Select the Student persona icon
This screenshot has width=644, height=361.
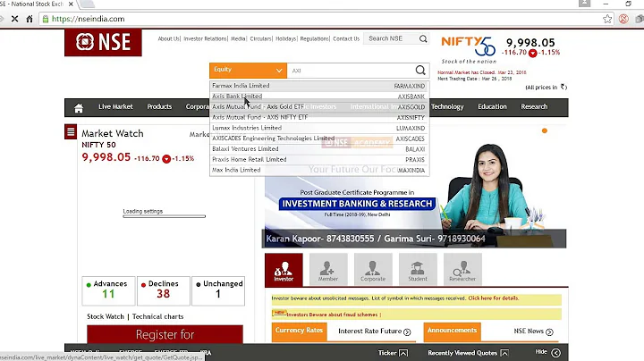(x=418, y=270)
